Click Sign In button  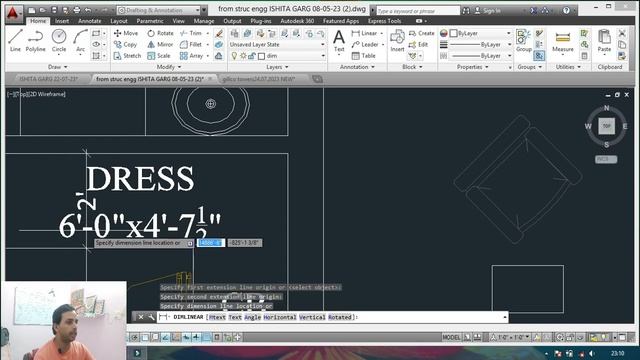(487, 11)
